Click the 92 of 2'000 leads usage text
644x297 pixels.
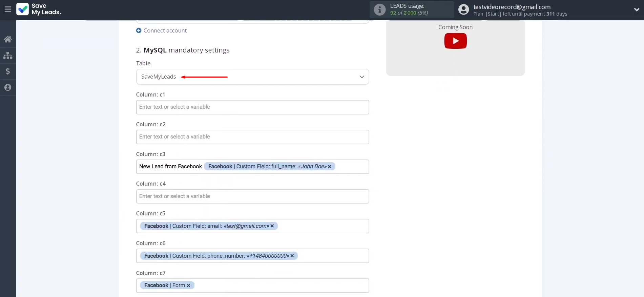click(x=409, y=13)
